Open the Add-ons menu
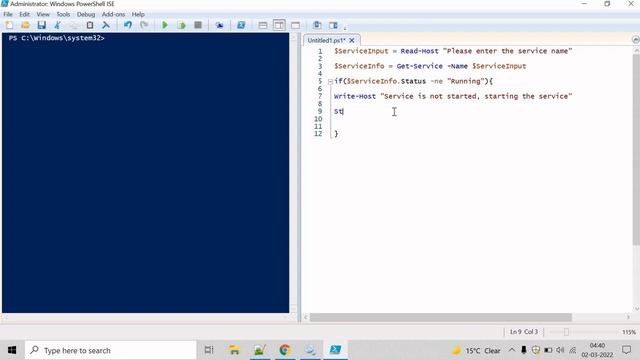The width and height of the screenshot is (640, 360). coord(113,14)
